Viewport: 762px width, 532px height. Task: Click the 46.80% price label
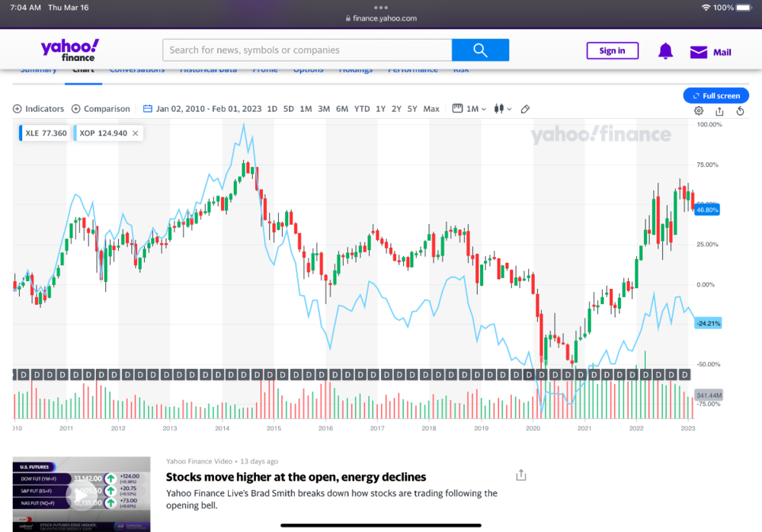click(706, 210)
